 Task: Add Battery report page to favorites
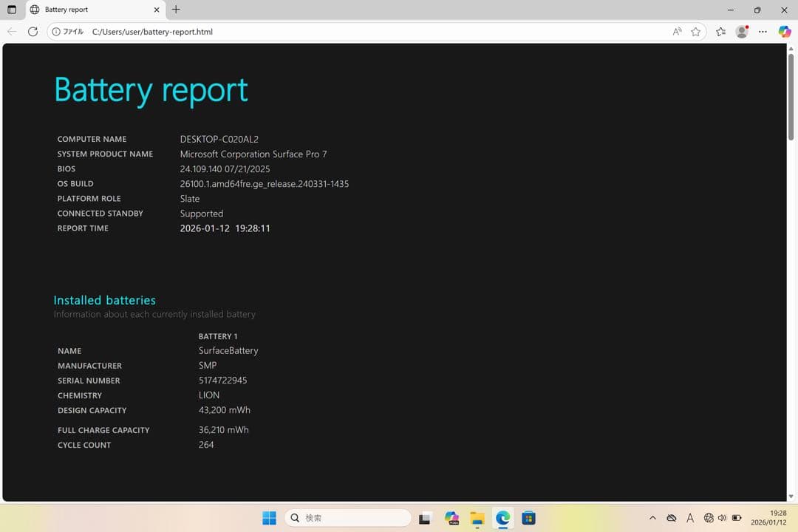[695, 32]
